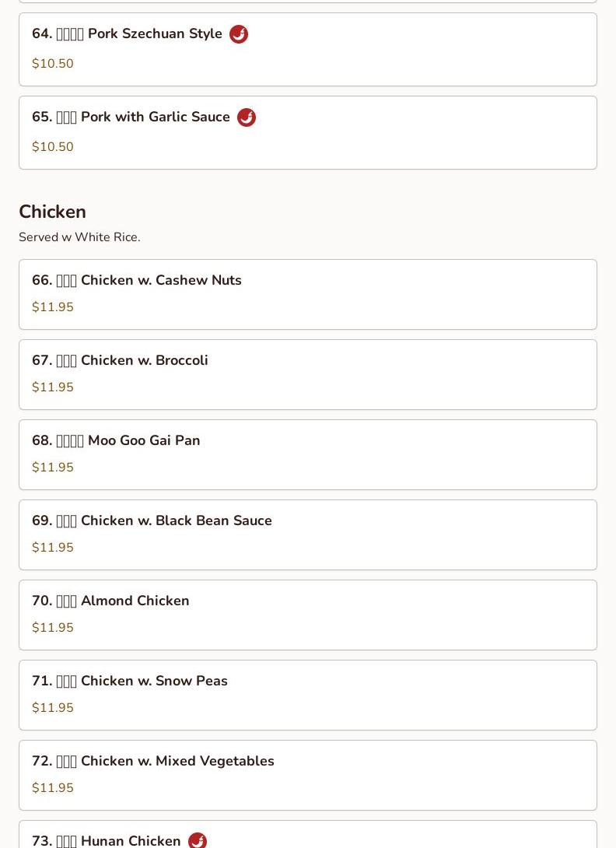This screenshot has width=616, height=848.
Task: Click spicy icon next to Pork Szechuan Style
Action: pos(239,34)
